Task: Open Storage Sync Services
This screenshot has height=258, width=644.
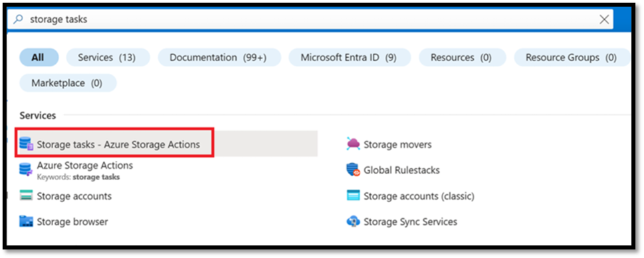Action: pos(410,222)
